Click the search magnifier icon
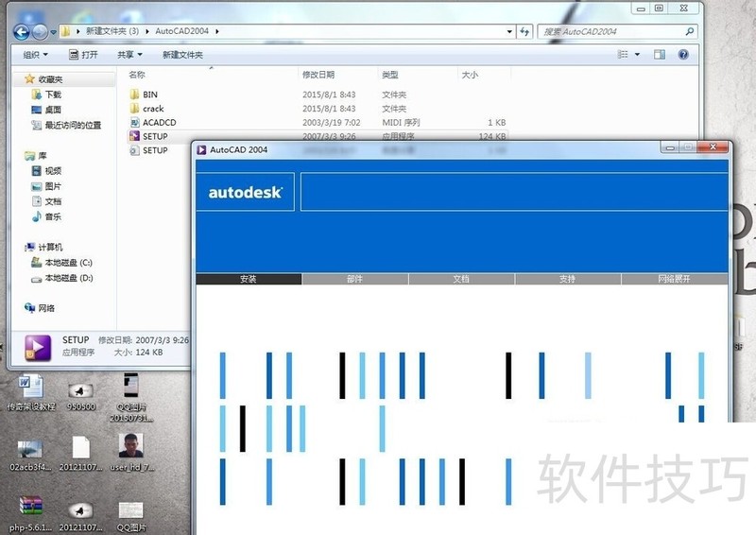 pos(690,32)
